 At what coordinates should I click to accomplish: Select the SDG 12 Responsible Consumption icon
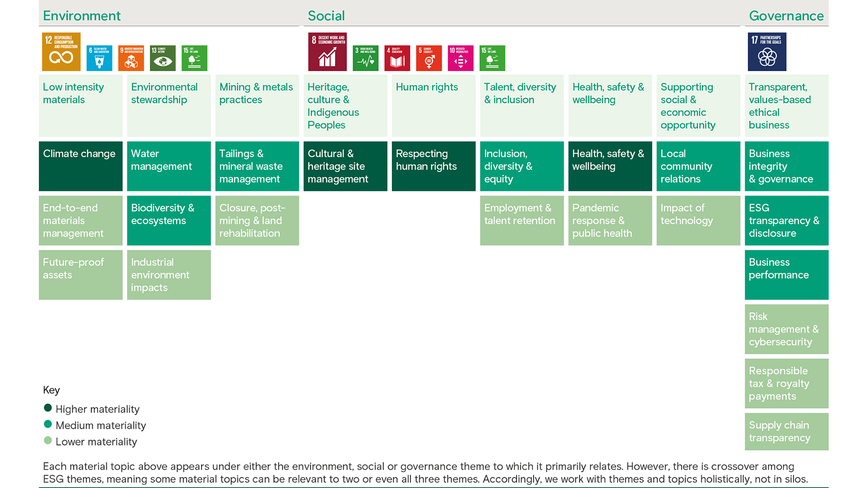click(x=61, y=52)
